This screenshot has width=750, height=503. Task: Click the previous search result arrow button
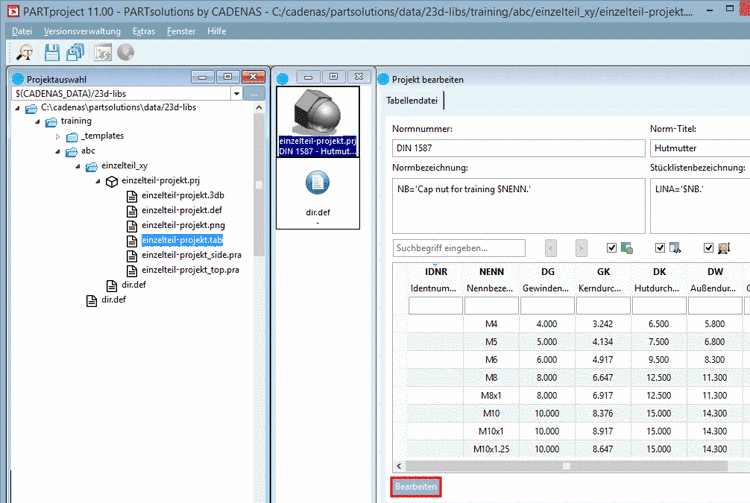click(x=551, y=247)
